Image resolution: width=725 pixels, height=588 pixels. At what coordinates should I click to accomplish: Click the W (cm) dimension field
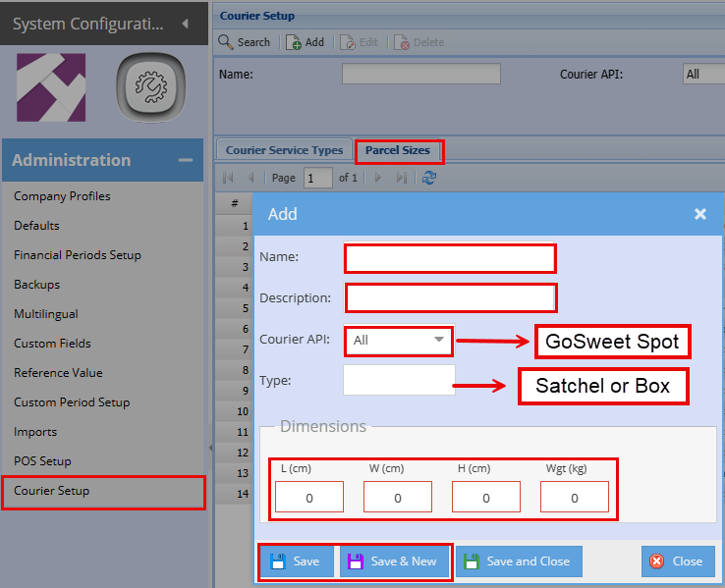coord(398,497)
